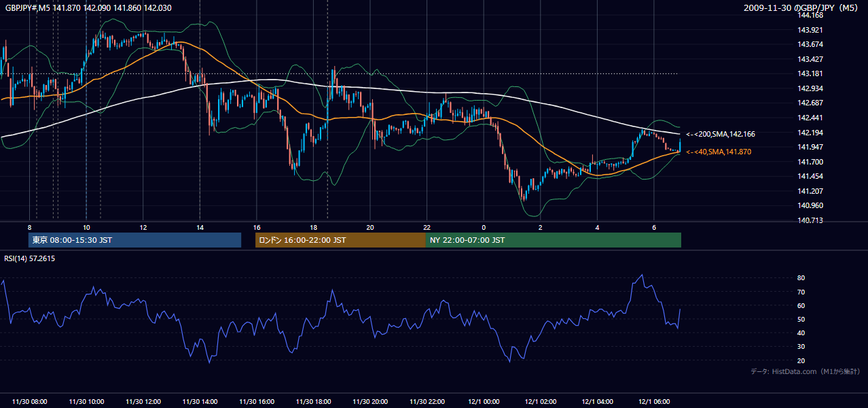
Task: Click the GBPJPY#,M5 price header text
Action: tap(88, 7)
